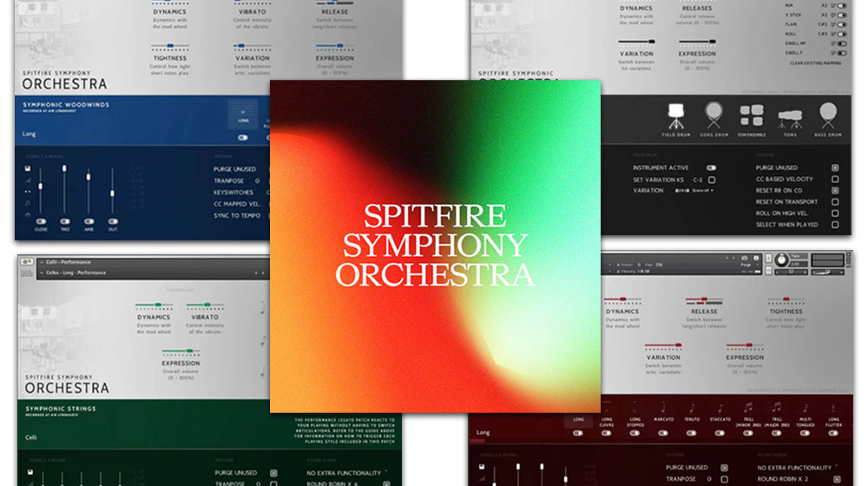This screenshot has width=868, height=486.
Task: Check Roll on High Vel. option
Action: point(835,213)
